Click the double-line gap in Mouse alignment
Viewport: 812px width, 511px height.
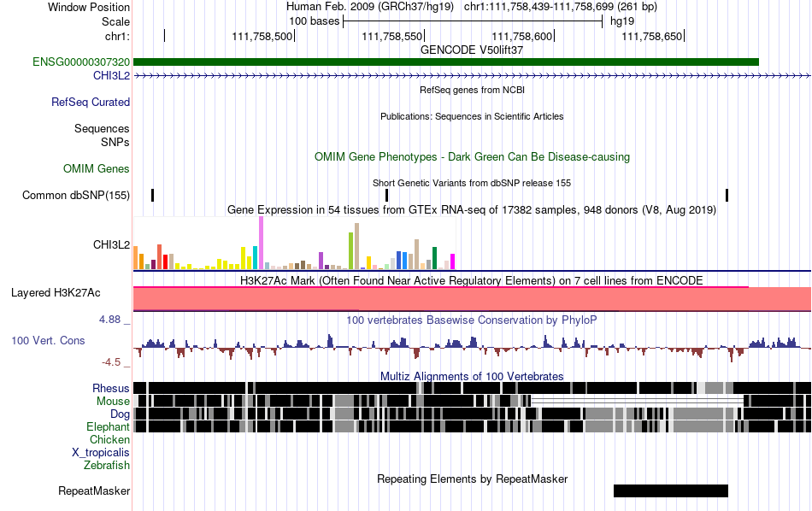point(638,401)
